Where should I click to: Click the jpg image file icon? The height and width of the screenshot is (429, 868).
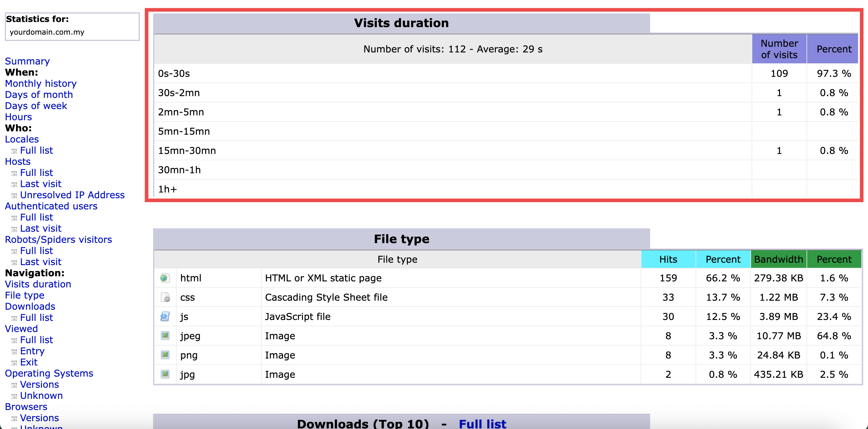coord(165,374)
